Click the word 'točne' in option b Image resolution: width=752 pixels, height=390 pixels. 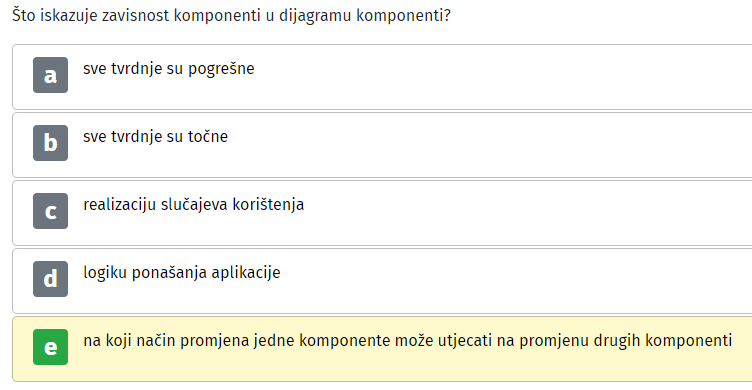208,137
